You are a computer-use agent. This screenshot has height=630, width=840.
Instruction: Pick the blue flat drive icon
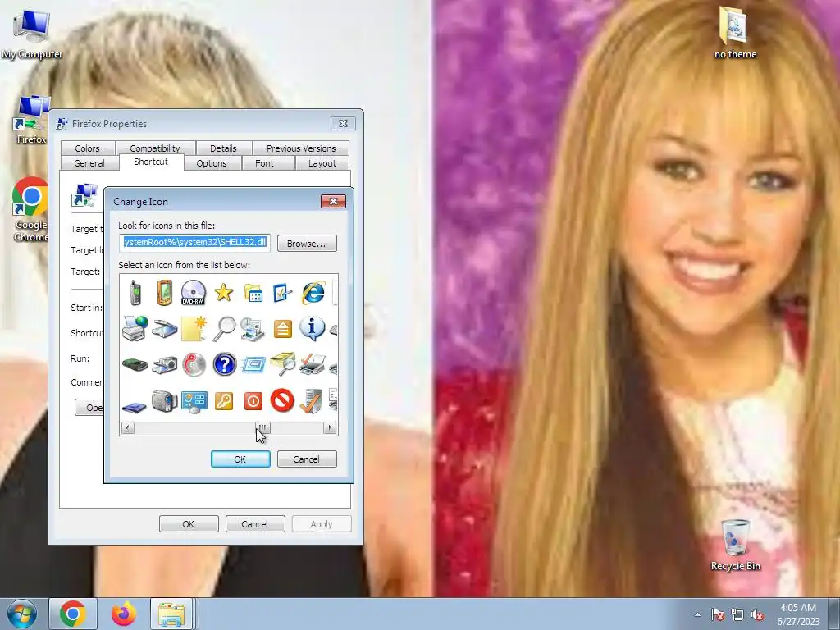135,406
